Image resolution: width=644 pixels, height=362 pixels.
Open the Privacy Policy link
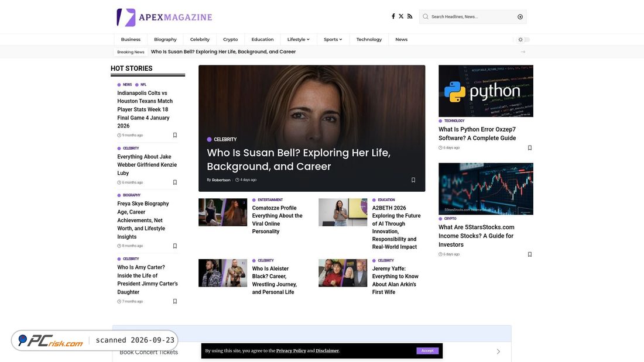(x=291, y=350)
